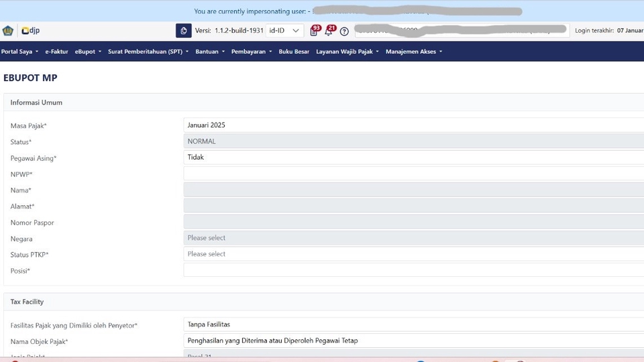
Task: Click the djp logo
Action: [x=30, y=31]
